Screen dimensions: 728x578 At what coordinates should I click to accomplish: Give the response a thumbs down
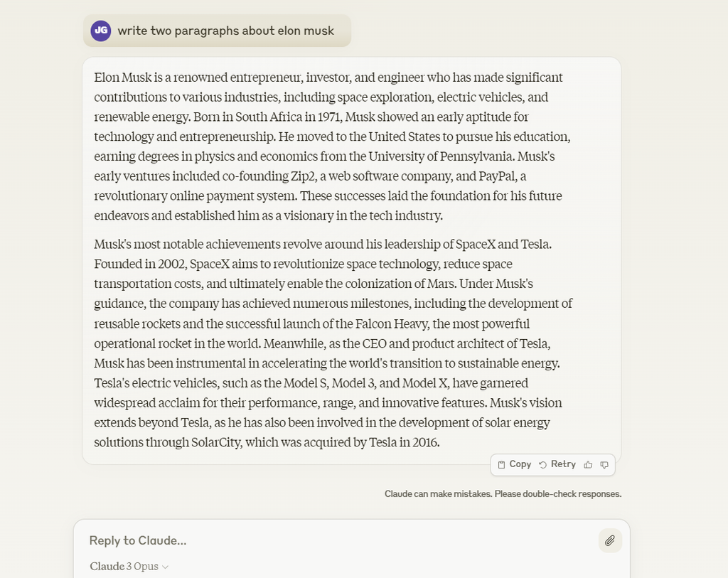(x=604, y=465)
